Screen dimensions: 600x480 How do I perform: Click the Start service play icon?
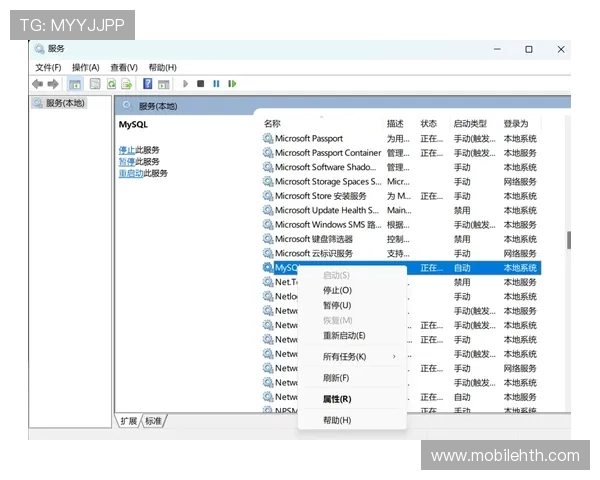pos(186,83)
